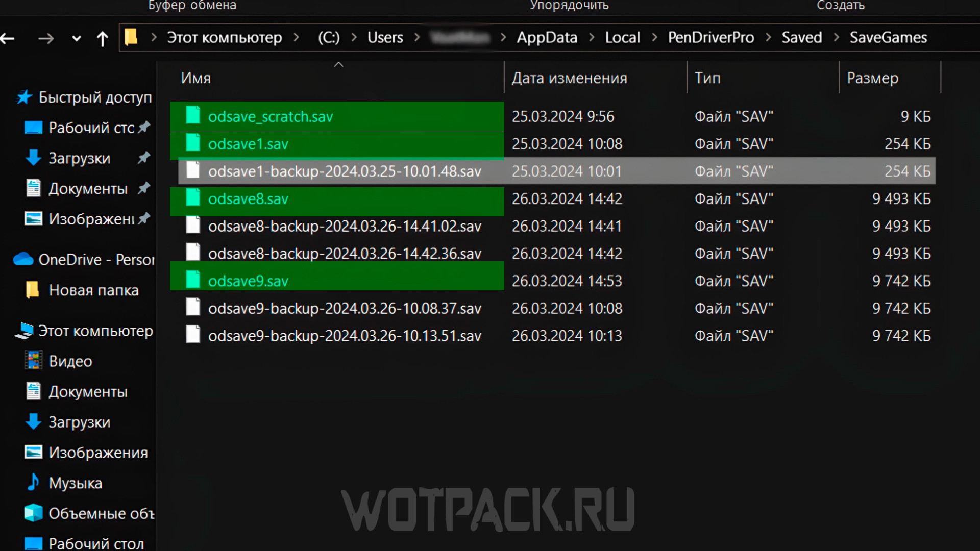
Task: Sort by 'Дата изменения' column header
Action: 570,78
